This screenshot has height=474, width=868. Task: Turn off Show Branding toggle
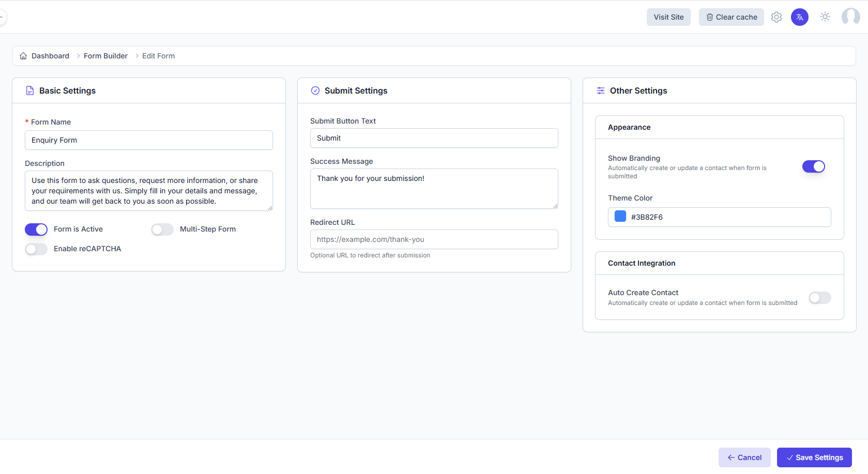point(813,166)
